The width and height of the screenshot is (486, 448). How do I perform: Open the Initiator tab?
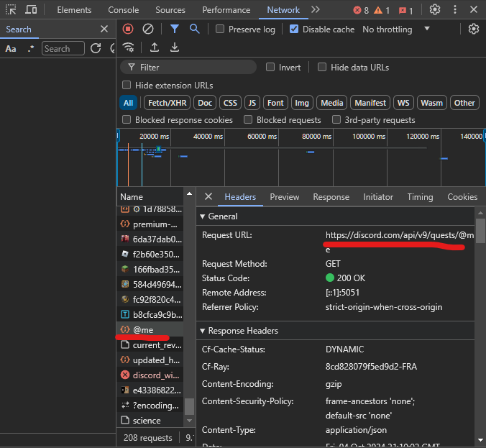[x=378, y=197]
